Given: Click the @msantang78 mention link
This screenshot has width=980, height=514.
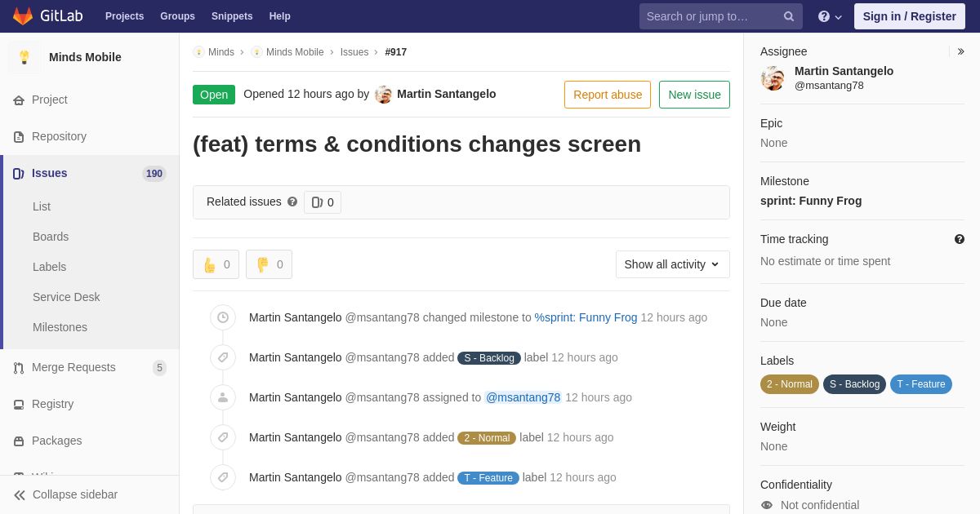Looking at the screenshot, I should pos(523,397).
